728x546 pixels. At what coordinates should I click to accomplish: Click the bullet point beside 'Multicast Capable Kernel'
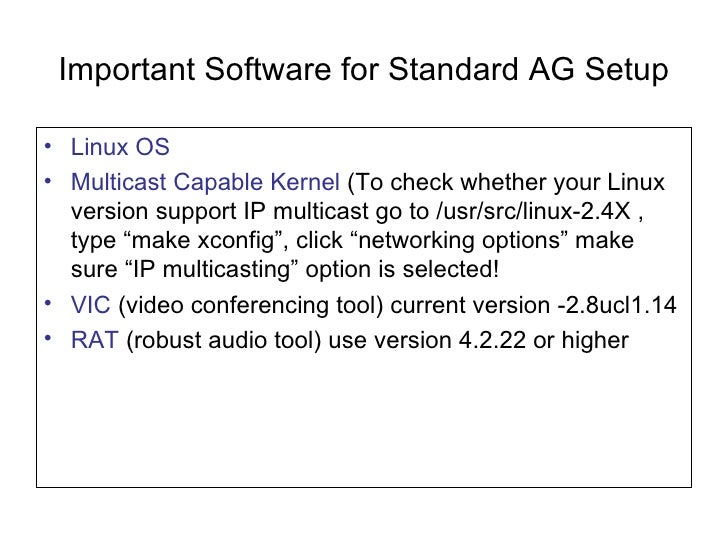[48, 181]
